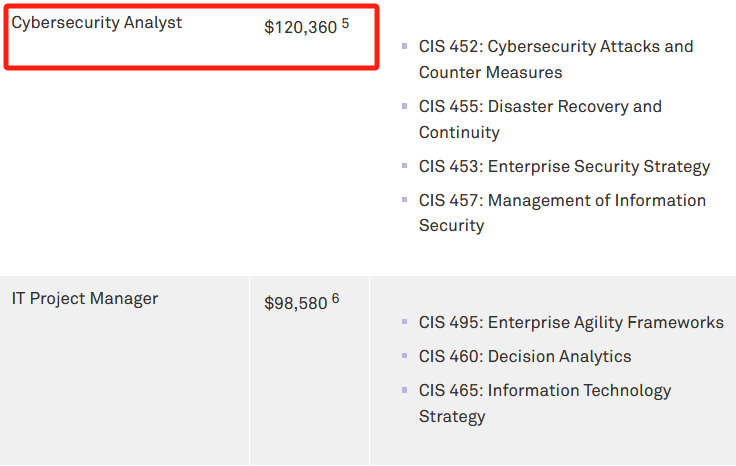Select CIS 453: Enterprise Security Strategy
The height and width of the screenshot is (466, 736).
click(x=564, y=167)
